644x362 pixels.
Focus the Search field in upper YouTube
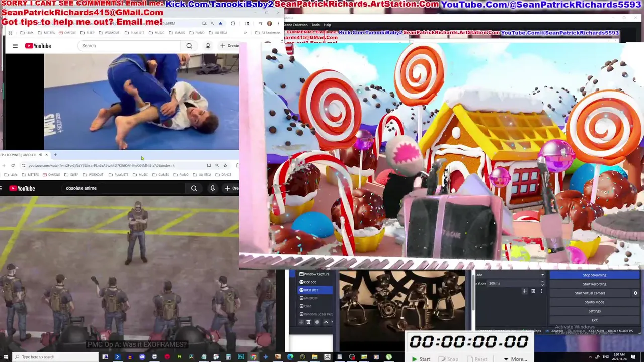point(129,46)
